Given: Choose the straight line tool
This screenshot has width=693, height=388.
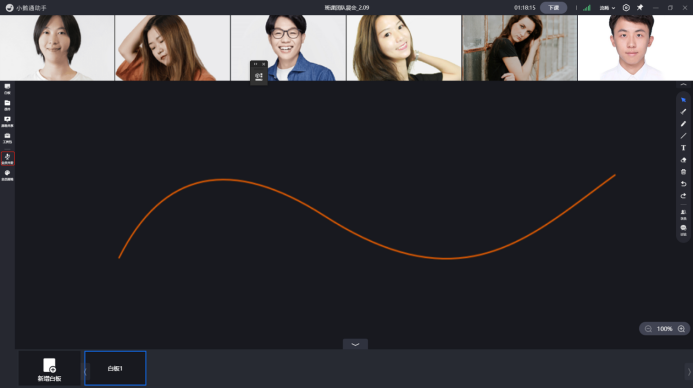Looking at the screenshot, I should tap(683, 136).
